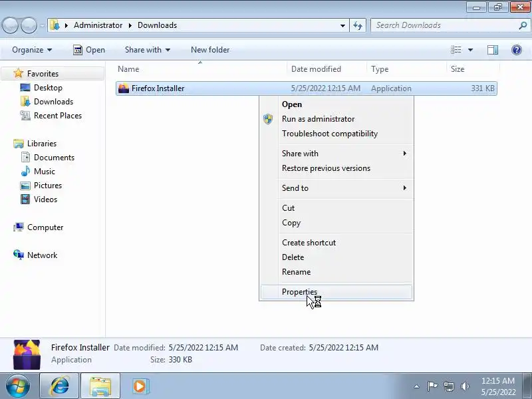The width and height of the screenshot is (532, 399).
Task: Click the Windows Start button
Action: pyautogui.click(x=17, y=386)
